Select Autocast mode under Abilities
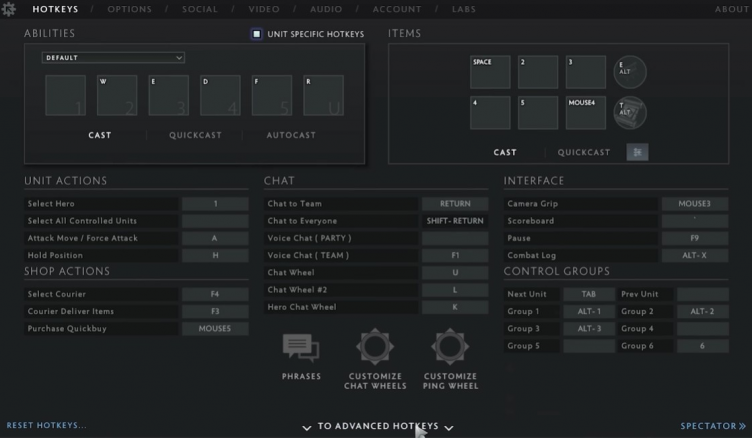Image resolution: width=752 pixels, height=438 pixels. 291,135
